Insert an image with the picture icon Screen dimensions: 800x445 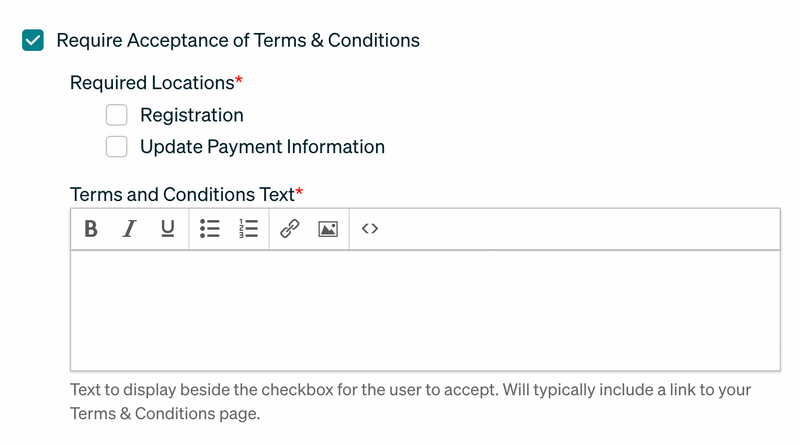point(328,229)
